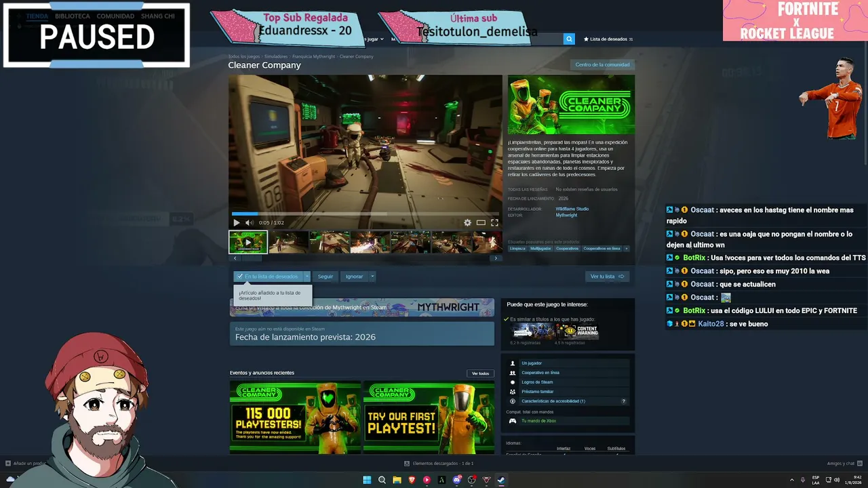Open Brave browser from the taskbar
This screenshot has height=488, width=868.
412,480
